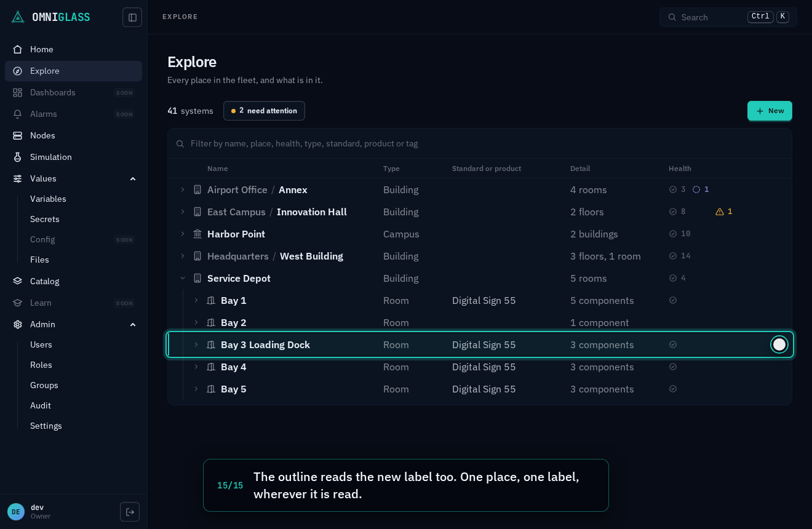Click the filter by name input field

(x=480, y=143)
